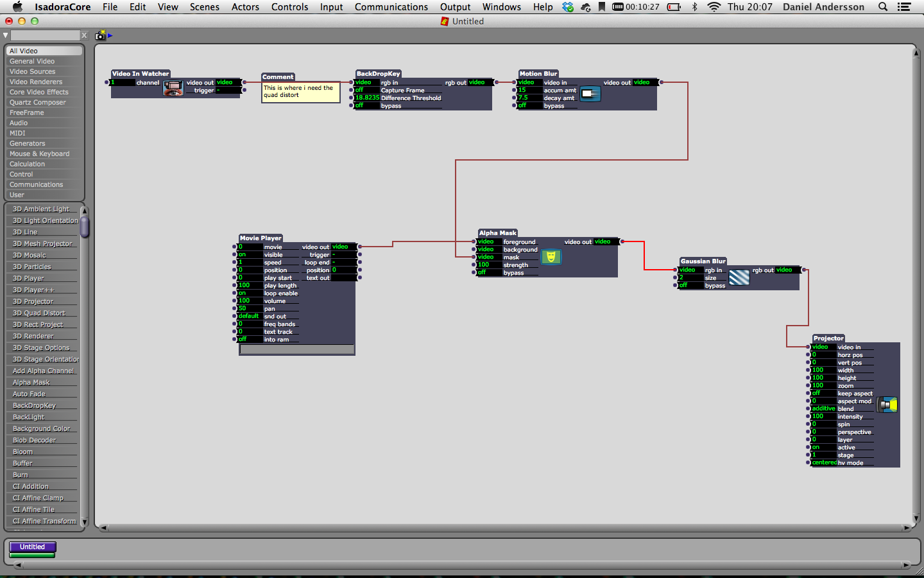Click the Wi-Fi status icon
This screenshot has height=578, width=924.
[714, 7]
